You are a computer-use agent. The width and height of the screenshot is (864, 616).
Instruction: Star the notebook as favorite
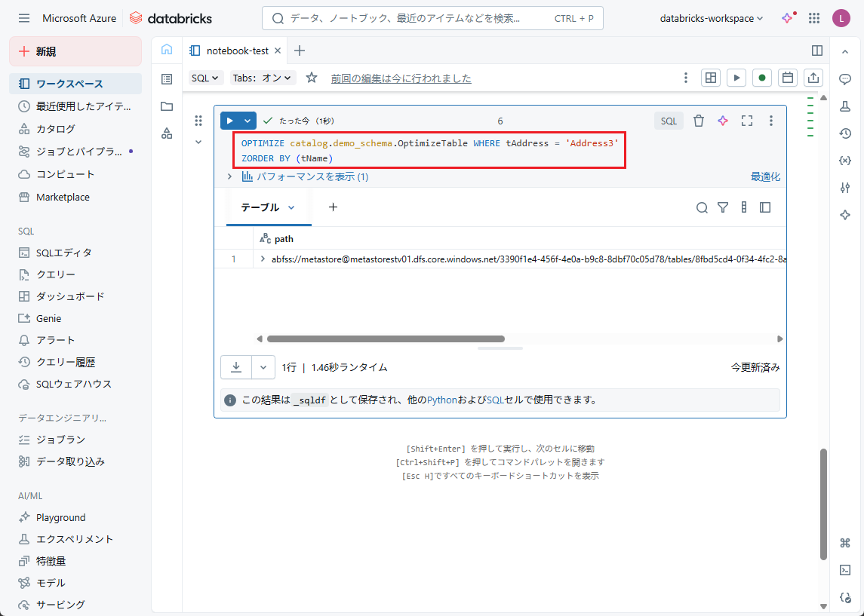tap(312, 78)
